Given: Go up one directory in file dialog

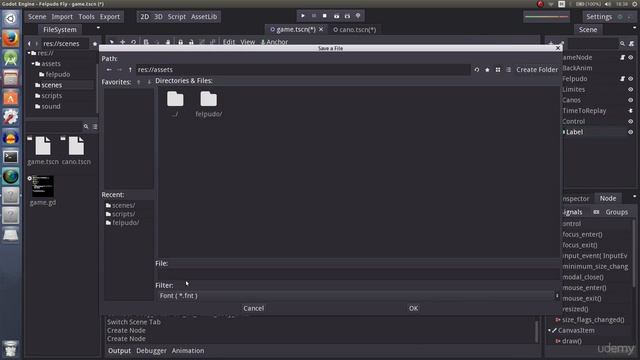Looking at the screenshot, I should point(130,70).
